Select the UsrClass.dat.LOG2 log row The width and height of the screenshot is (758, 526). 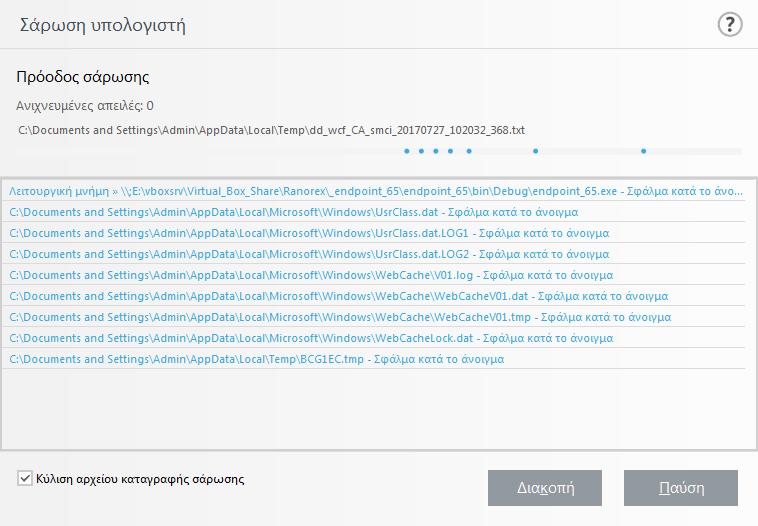tap(373, 254)
